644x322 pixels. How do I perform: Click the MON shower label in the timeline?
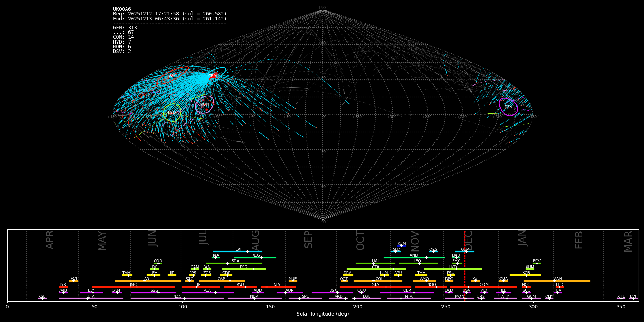[460, 297]
